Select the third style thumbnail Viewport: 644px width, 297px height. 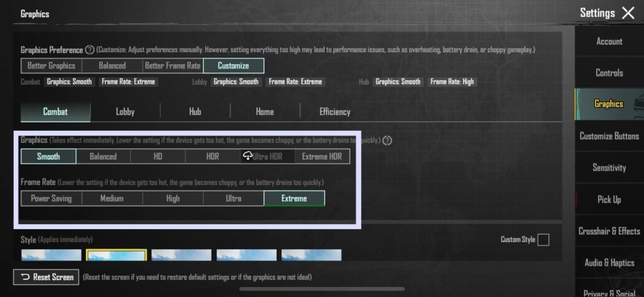(182, 255)
